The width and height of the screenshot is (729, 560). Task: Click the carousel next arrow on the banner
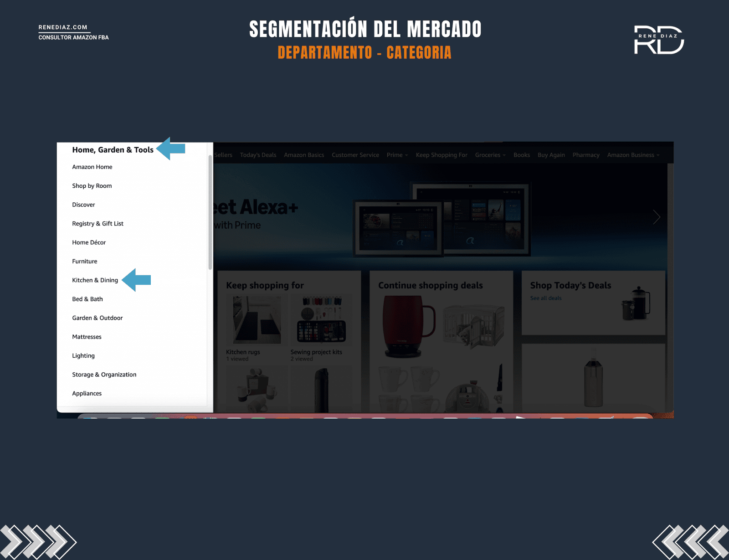coord(656,217)
